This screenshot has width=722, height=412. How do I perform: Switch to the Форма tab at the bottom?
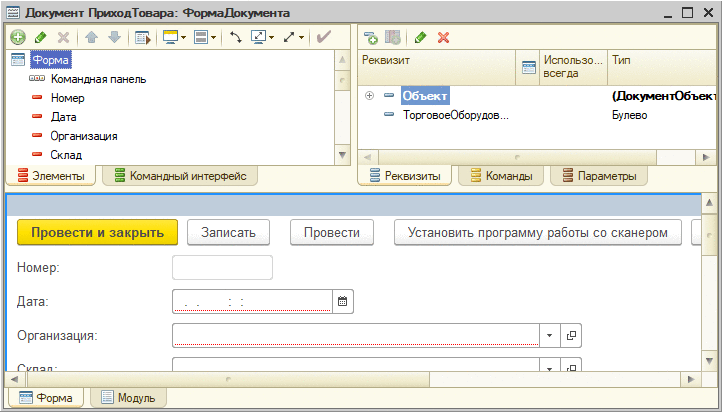tap(46, 398)
